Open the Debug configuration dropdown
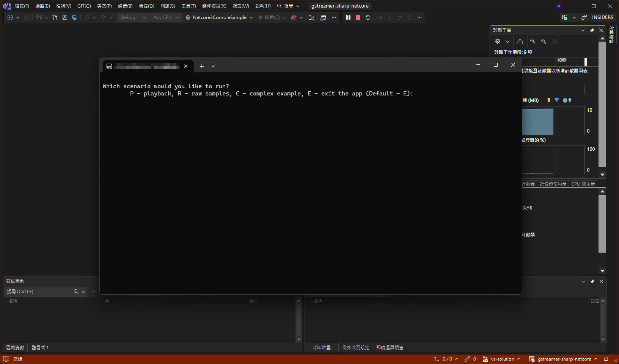 (x=133, y=17)
